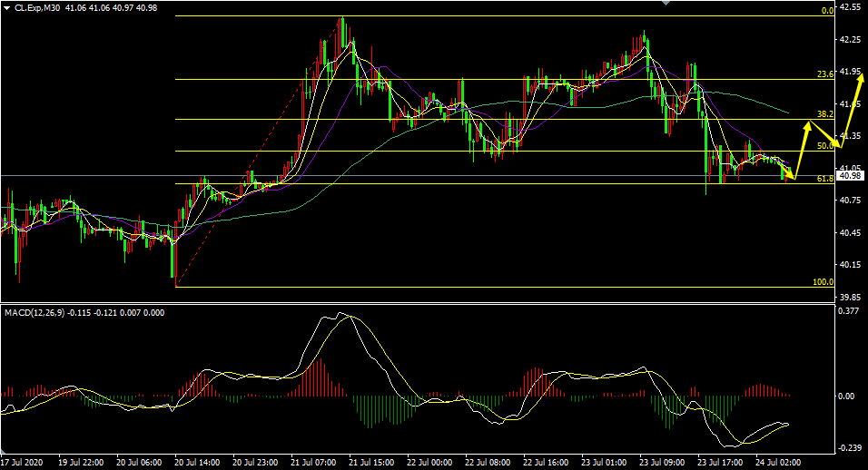Click -0.239 on the MACD scale
Viewport: 868px width, 470px height.
pos(850,448)
